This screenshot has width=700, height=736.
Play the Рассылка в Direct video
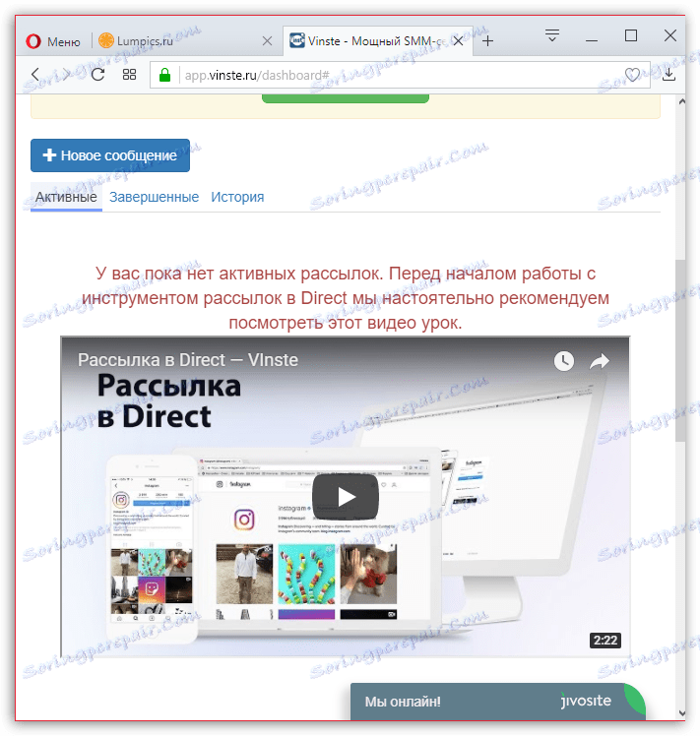pyautogui.click(x=346, y=497)
